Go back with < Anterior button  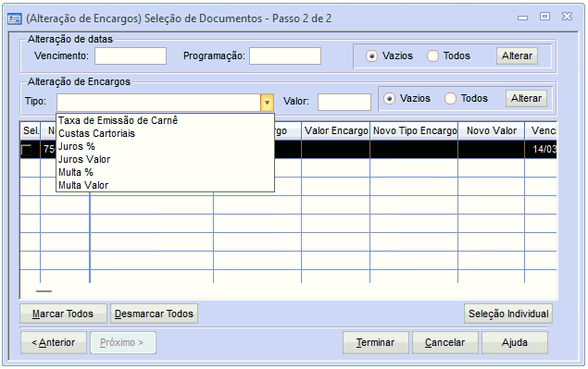click(x=54, y=343)
